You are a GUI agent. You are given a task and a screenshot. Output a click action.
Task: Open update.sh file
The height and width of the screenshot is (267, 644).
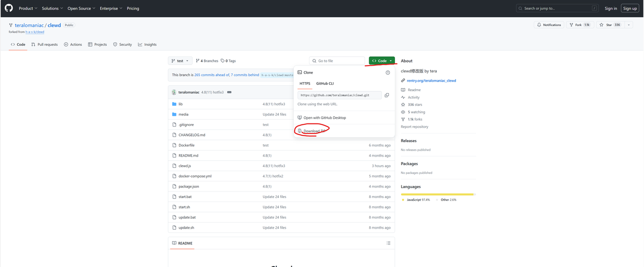(186, 228)
